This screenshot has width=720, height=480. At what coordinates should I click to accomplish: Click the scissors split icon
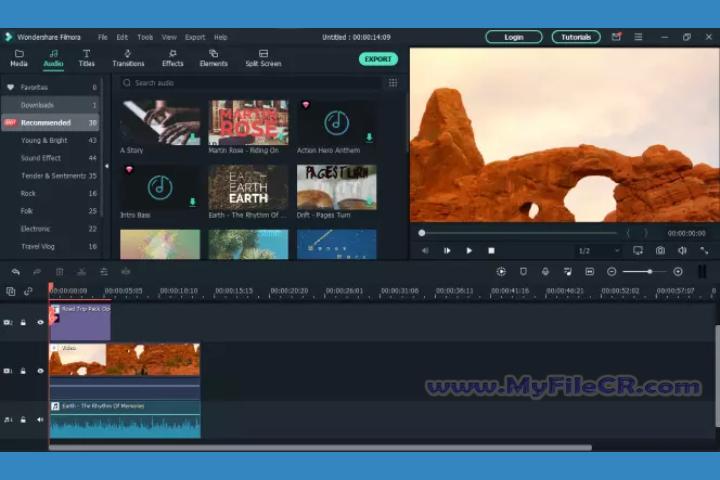[x=82, y=271]
